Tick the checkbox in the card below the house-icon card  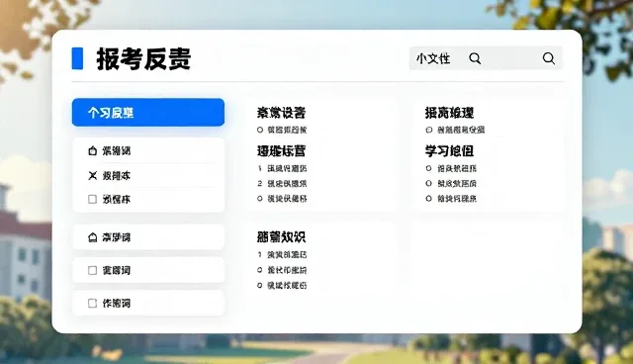click(x=92, y=270)
